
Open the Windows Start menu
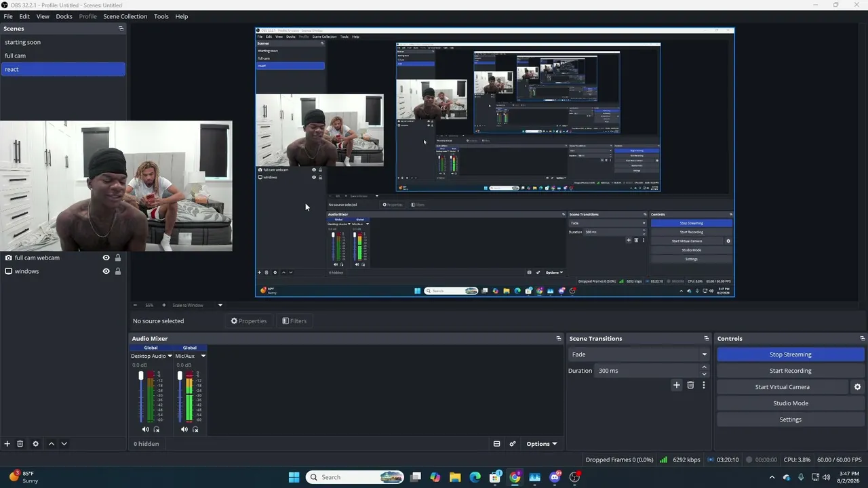click(294, 477)
